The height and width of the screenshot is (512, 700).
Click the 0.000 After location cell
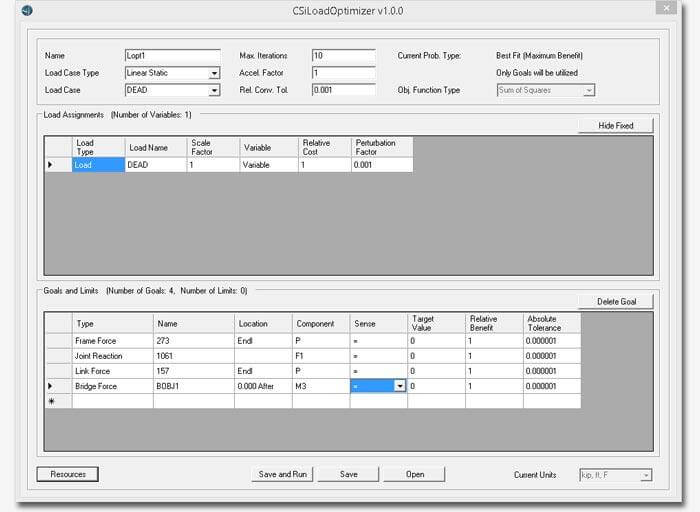[x=263, y=387]
